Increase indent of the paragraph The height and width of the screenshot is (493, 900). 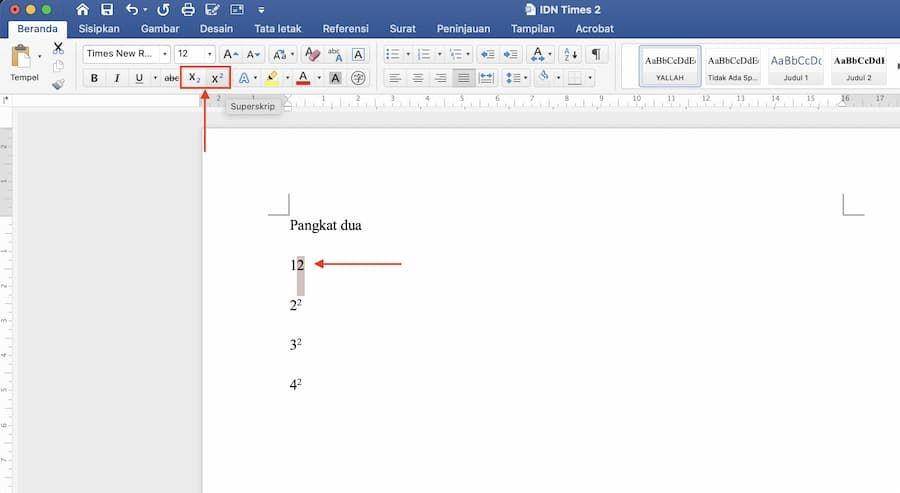[510, 55]
